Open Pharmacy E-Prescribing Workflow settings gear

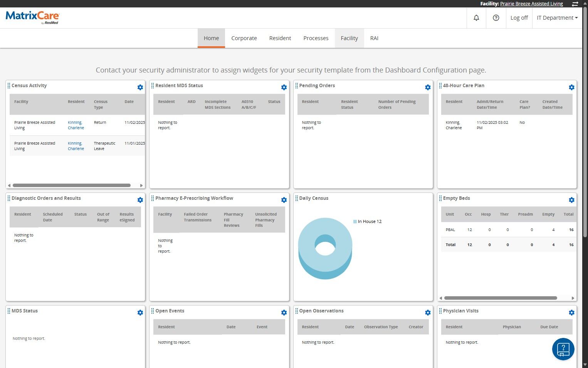(284, 200)
